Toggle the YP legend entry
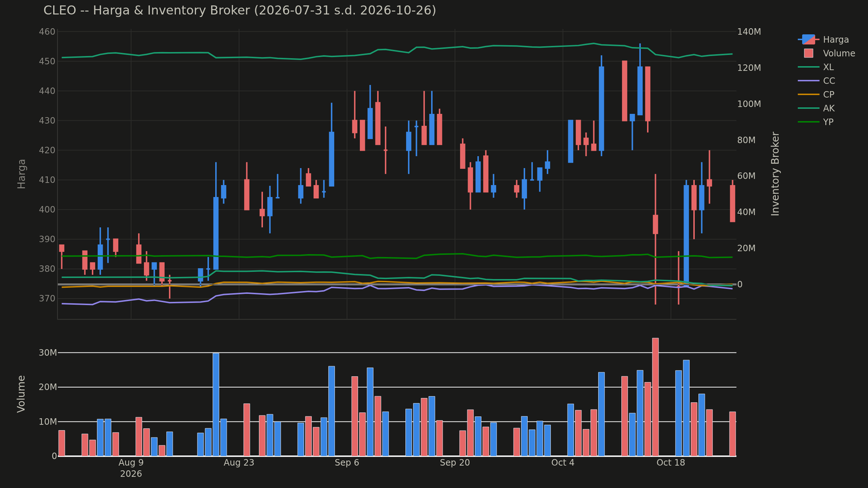This screenshot has height=488, width=868. click(816, 122)
